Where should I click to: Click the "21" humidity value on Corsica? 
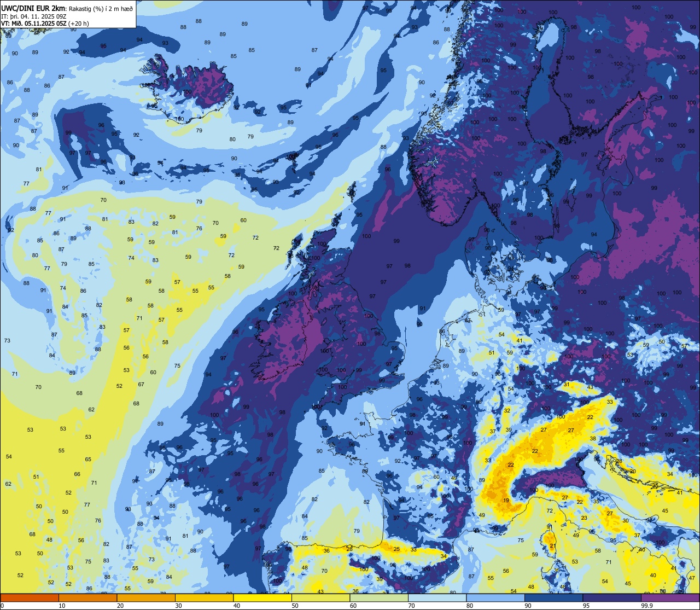click(x=553, y=546)
